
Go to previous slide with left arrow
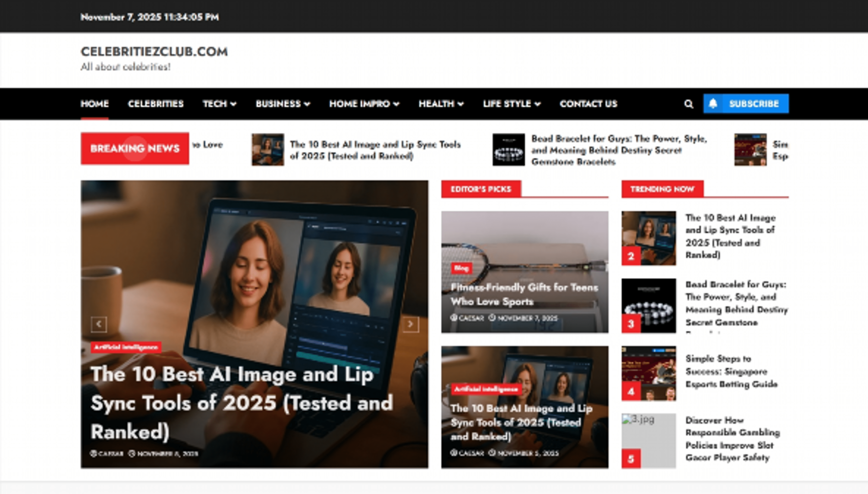[99, 324]
